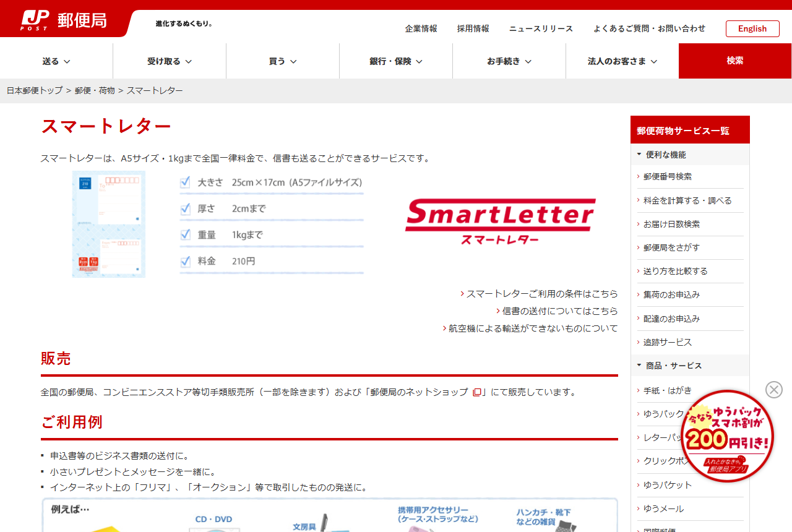Expand the 法人のお客さま menu

(x=622, y=61)
